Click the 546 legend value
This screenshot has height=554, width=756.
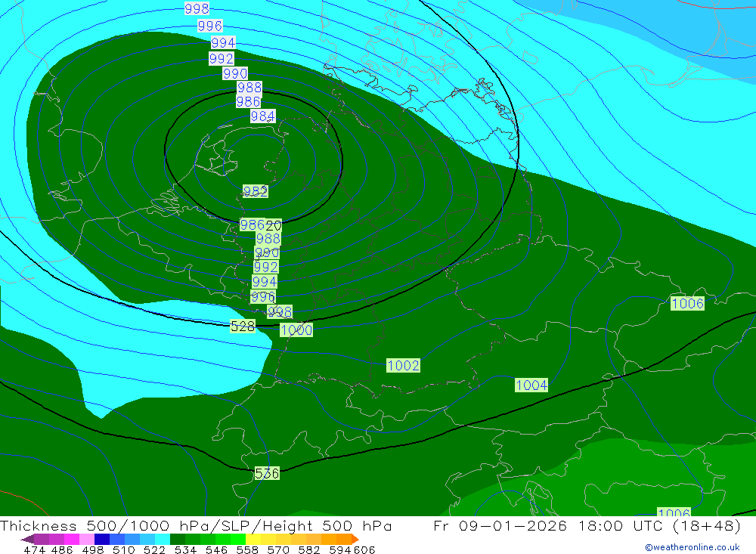coord(216,549)
